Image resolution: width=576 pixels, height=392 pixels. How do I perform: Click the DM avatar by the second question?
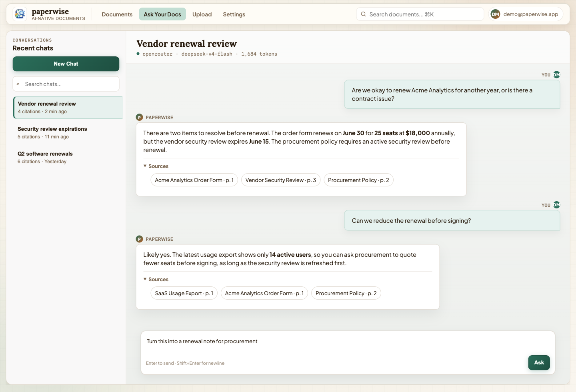point(556,205)
